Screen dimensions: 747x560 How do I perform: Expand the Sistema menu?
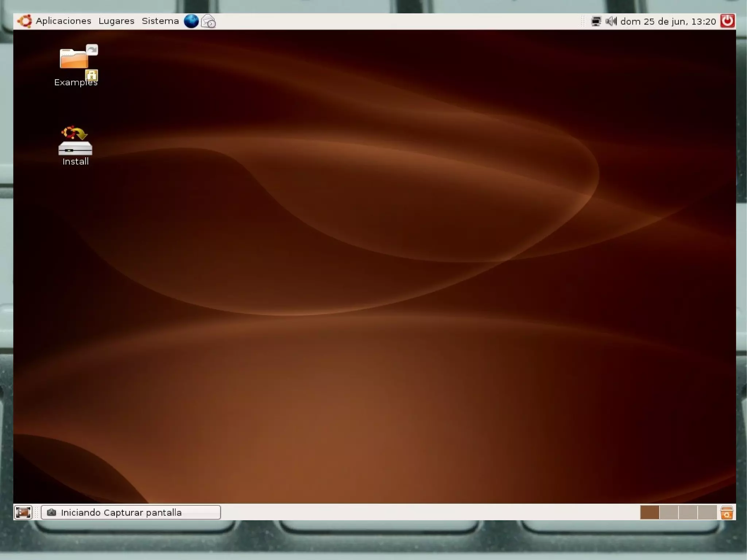tap(160, 21)
